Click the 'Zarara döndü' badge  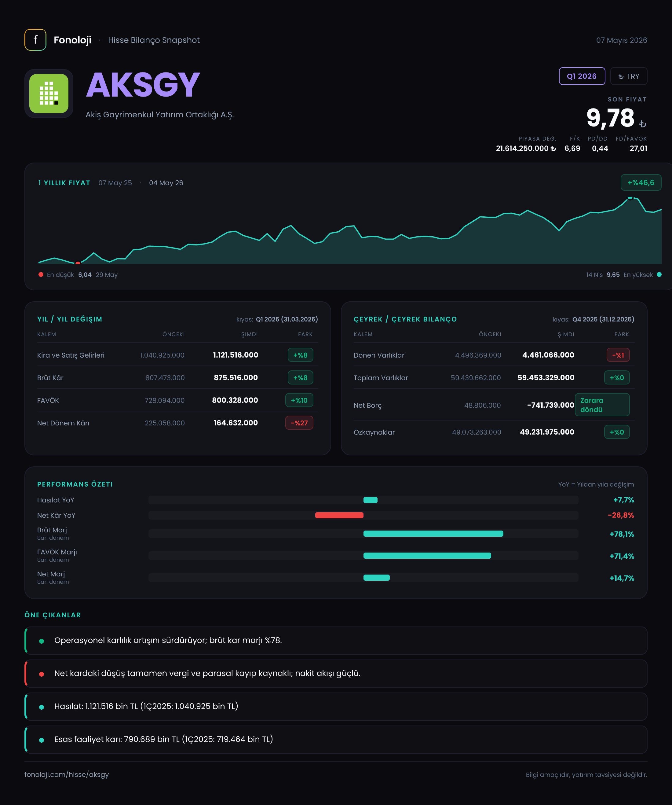pyautogui.click(x=602, y=405)
